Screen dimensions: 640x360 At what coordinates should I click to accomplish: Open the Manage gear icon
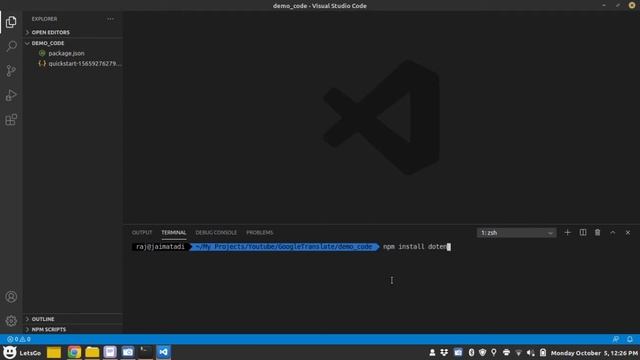pos(11,321)
